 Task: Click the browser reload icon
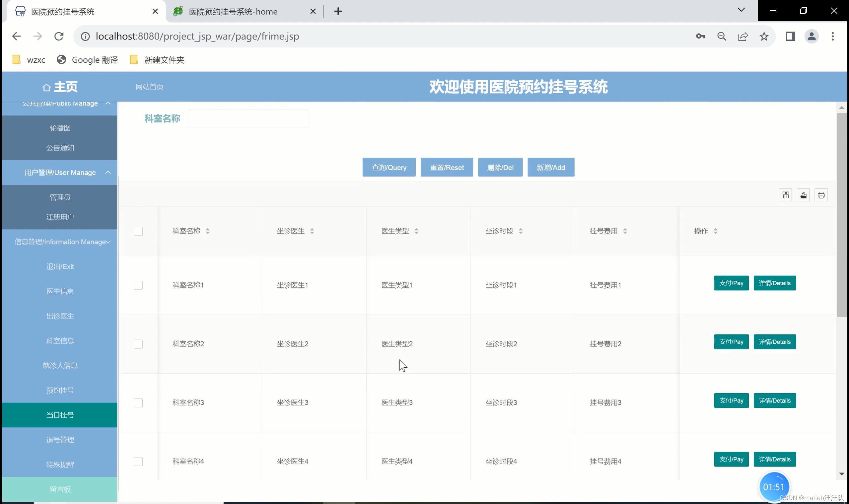(59, 36)
